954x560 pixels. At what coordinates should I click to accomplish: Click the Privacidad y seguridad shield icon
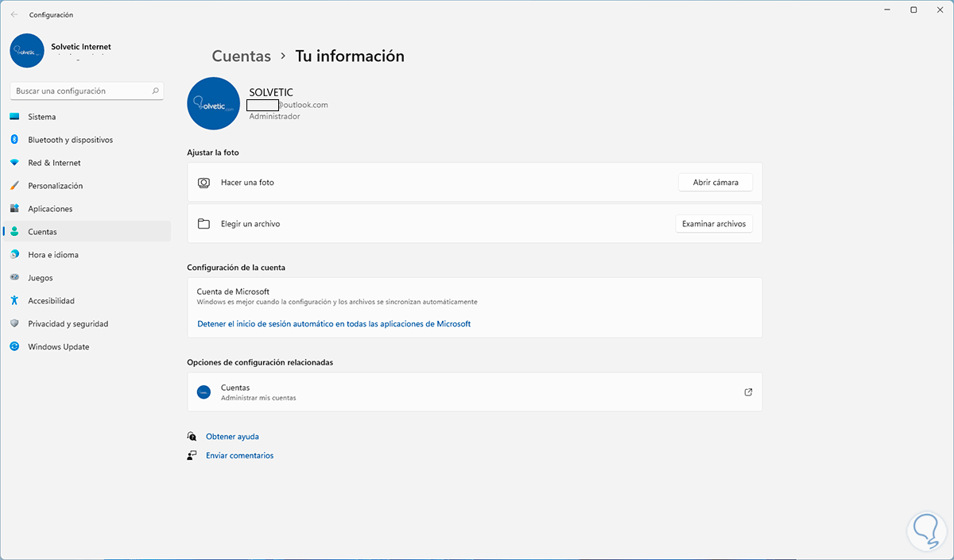coord(14,324)
